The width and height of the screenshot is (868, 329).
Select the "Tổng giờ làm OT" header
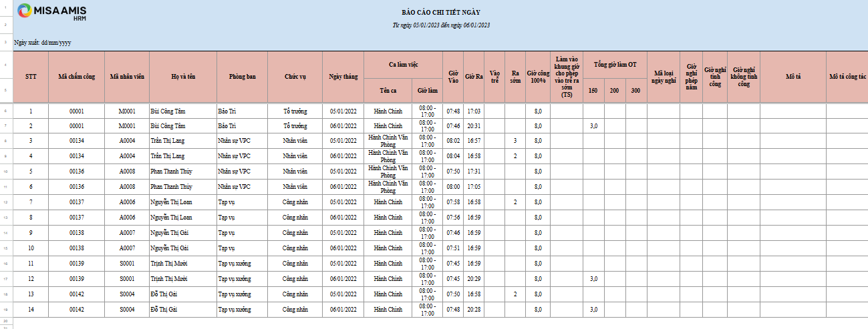pyautogui.click(x=615, y=65)
